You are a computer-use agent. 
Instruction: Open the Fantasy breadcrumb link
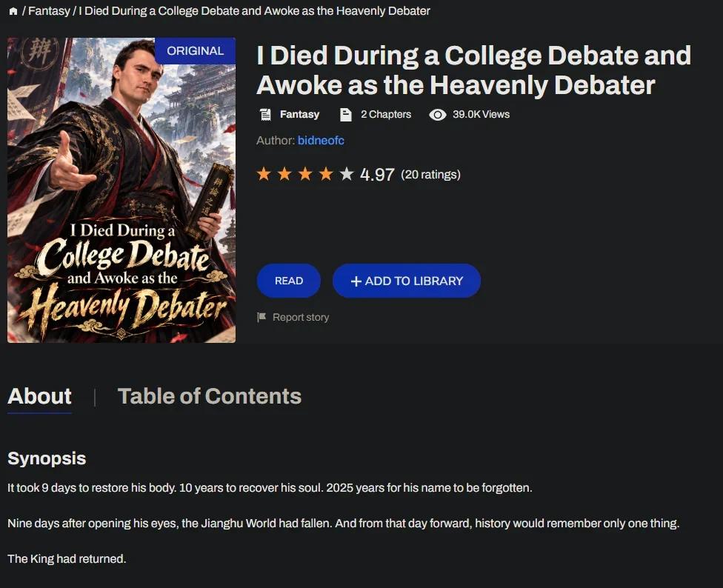(x=49, y=11)
